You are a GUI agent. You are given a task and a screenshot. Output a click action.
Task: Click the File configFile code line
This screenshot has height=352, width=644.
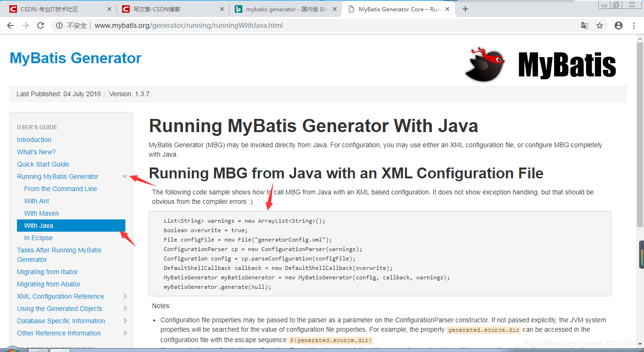click(x=248, y=240)
